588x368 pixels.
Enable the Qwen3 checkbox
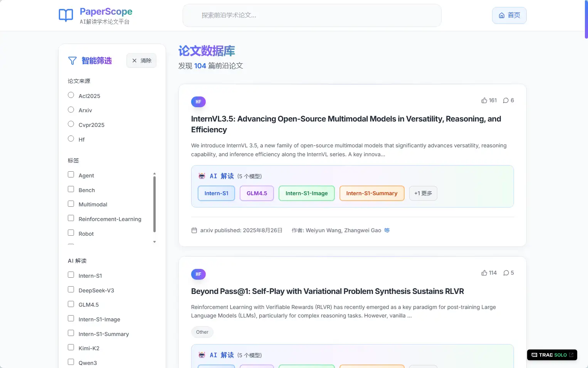click(71, 362)
